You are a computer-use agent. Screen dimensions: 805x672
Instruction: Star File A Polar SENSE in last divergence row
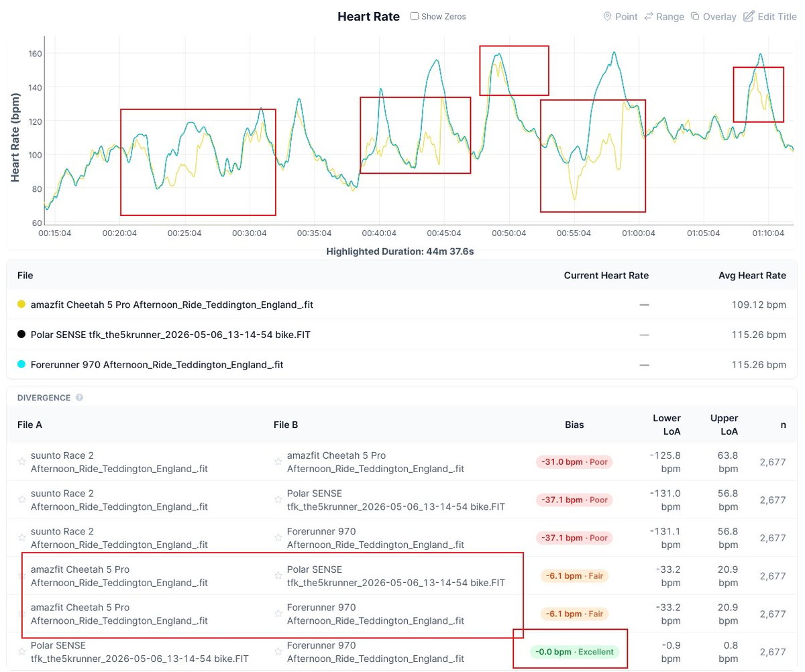pos(22,652)
